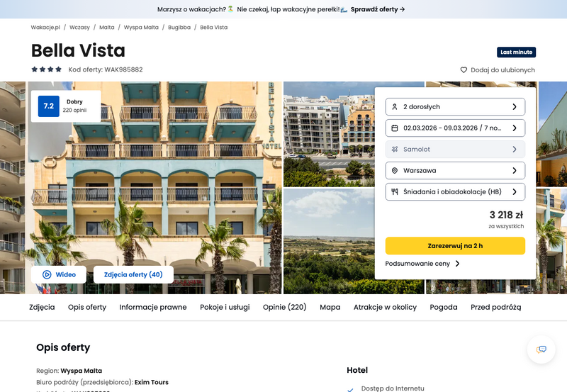Click the heart icon to add favorite

coord(464,69)
